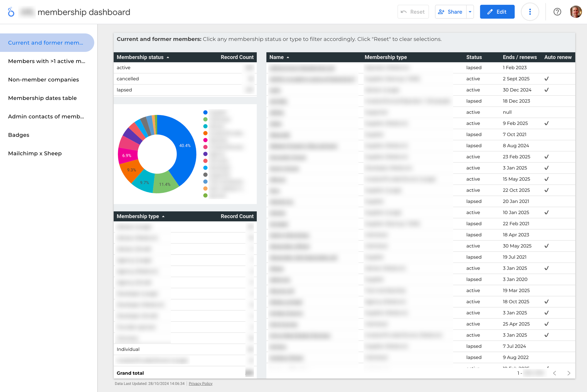This screenshot has width=587, height=392.
Task: Open the Privacy Policy link
Action: 200,383
